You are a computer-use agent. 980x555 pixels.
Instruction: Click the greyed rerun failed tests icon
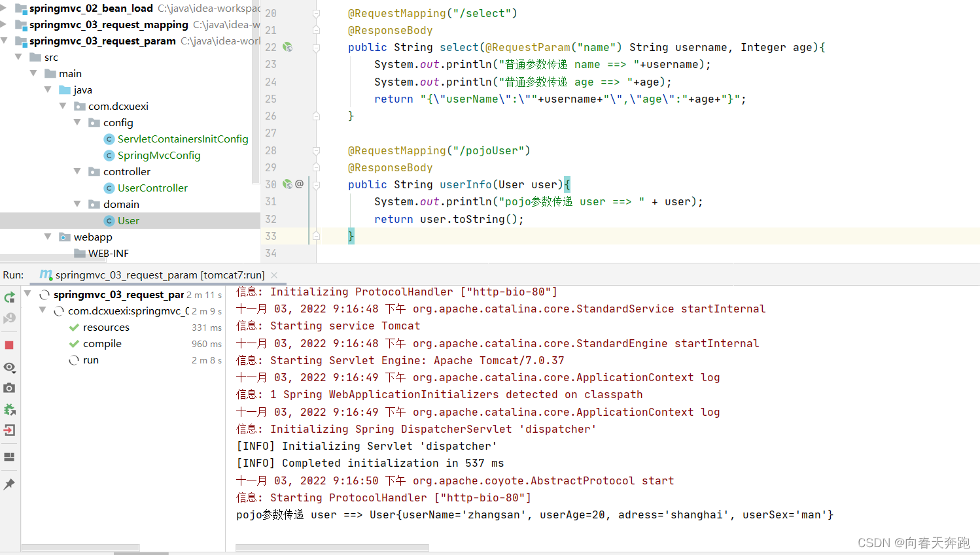pos(9,318)
